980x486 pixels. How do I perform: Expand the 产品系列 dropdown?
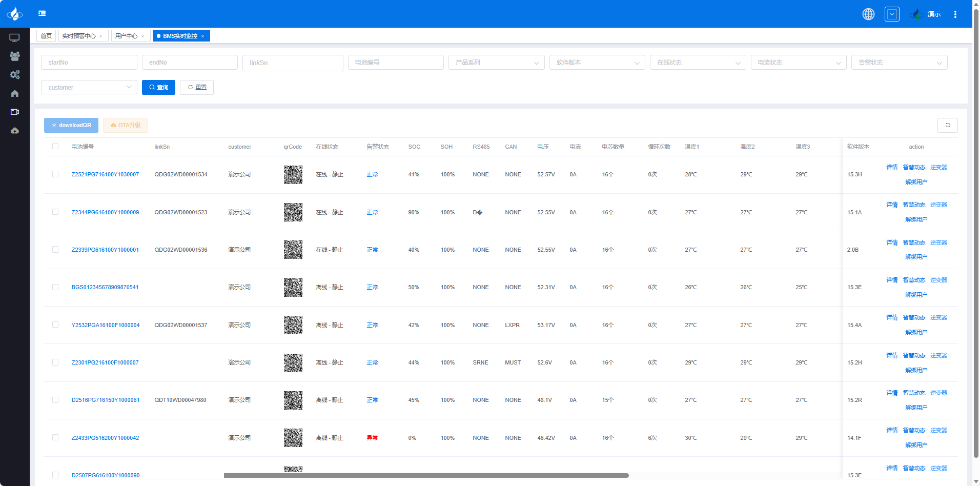tap(496, 63)
